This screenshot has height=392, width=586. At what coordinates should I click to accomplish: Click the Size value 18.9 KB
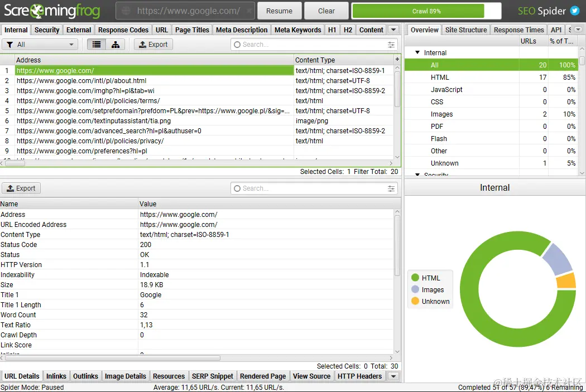coord(151,285)
